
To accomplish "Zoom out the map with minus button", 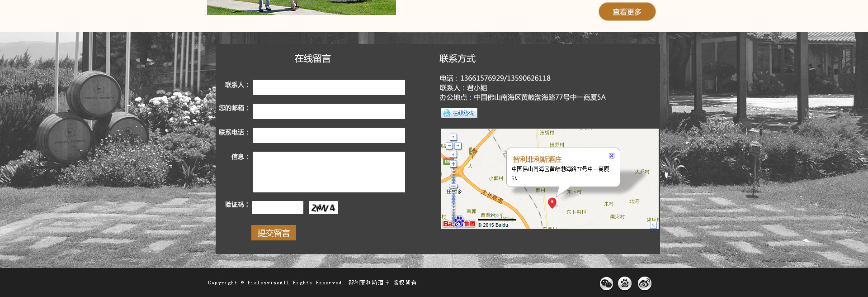I will click(453, 186).
